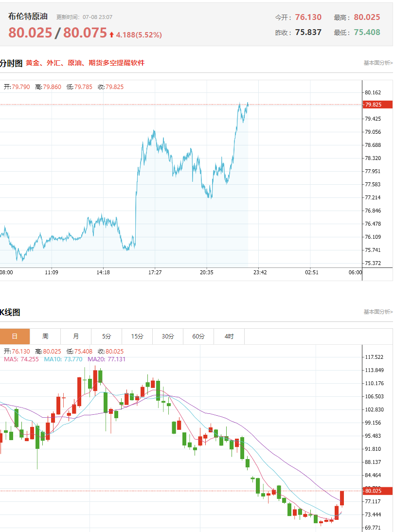Open the 5分 K-line tab

point(107,336)
